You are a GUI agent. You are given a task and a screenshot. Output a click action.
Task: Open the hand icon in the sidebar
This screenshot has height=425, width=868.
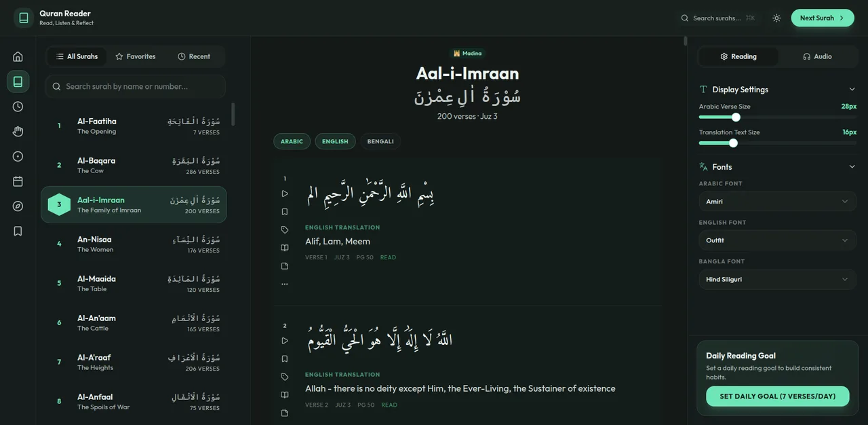pos(18,132)
